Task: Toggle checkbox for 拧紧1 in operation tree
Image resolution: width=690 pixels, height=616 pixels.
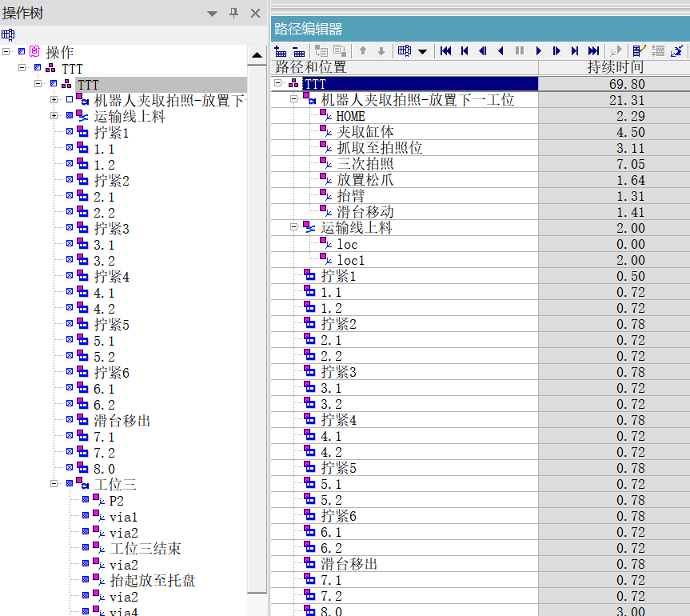Action: pos(70,131)
